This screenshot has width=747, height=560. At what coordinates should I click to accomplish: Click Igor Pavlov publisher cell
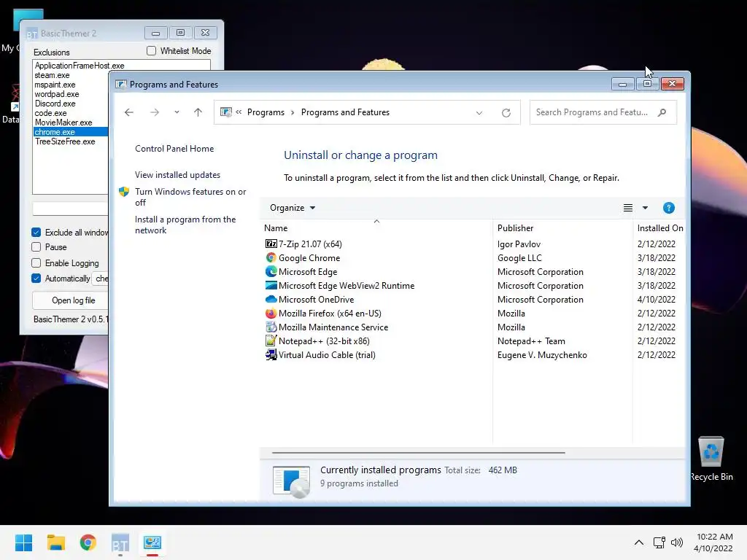click(x=519, y=244)
